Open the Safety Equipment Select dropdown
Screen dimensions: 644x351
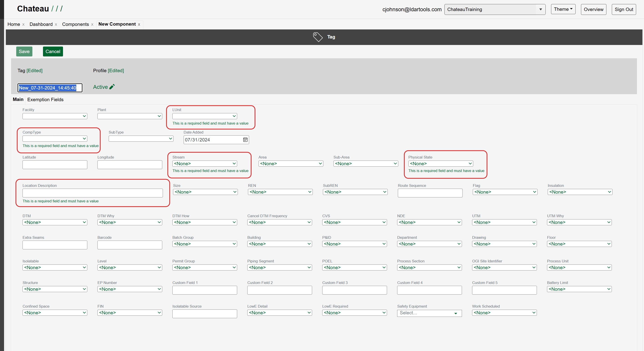pos(429,313)
